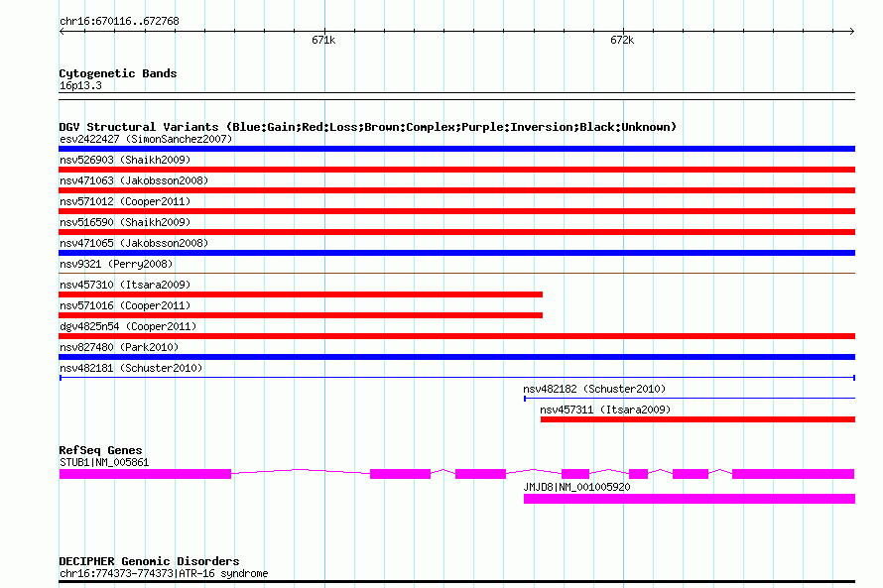883x588 pixels.
Task: Open the JMJD8|NM_001005920 gene label
Action: point(577,487)
